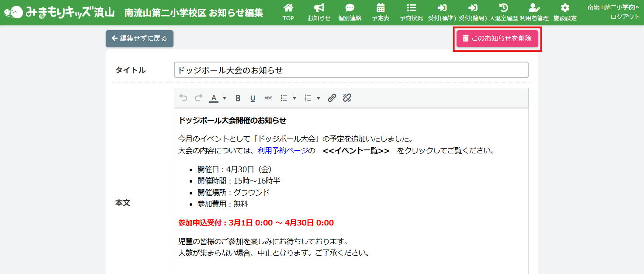Click the redo arrow in editor toolbar

coord(198,98)
